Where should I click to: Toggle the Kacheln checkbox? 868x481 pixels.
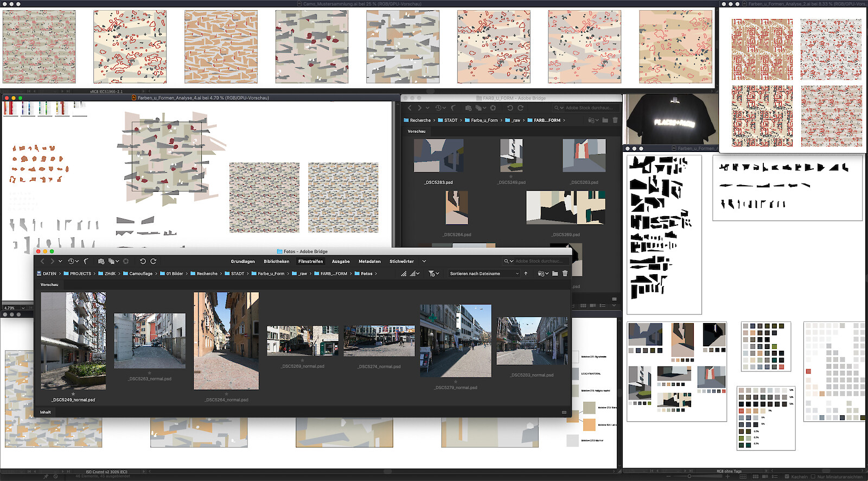click(x=786, y=477)
